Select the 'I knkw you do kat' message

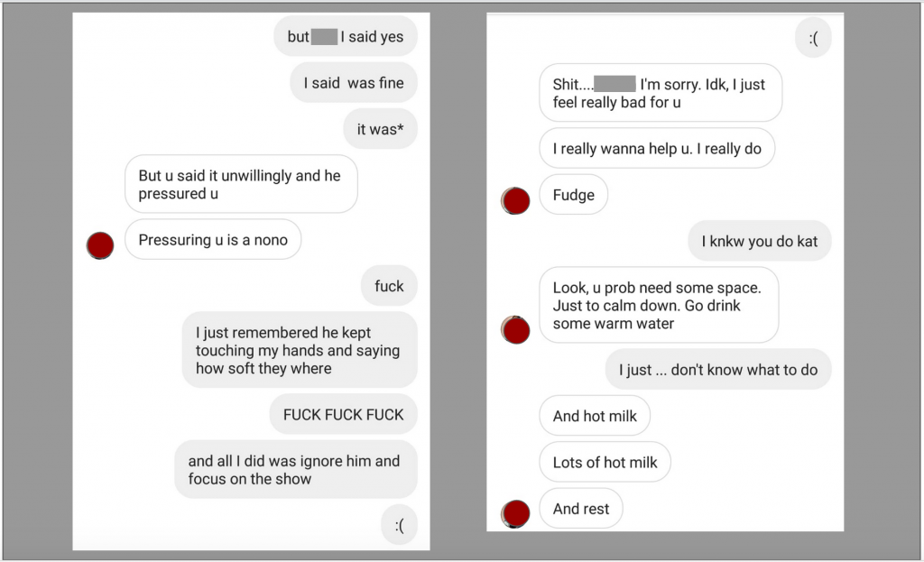pos(760,241)
